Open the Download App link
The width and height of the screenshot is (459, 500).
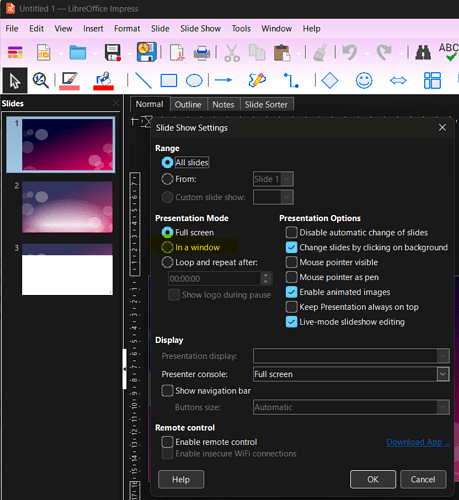click(418, 442)
